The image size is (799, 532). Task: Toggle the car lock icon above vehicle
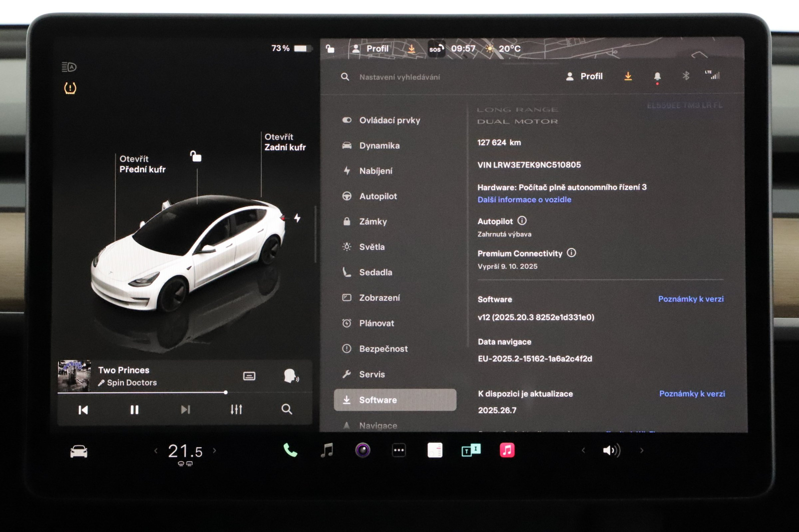pos(196,157)
